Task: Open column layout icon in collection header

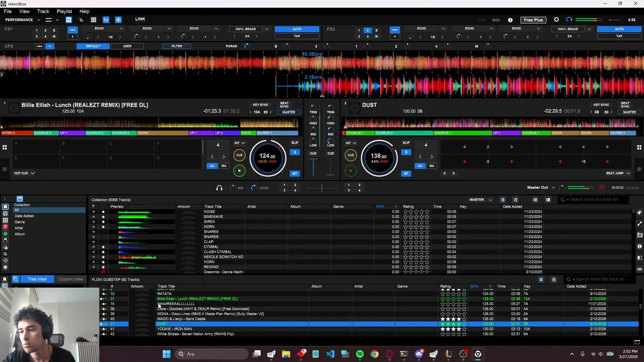Action: 535,200
